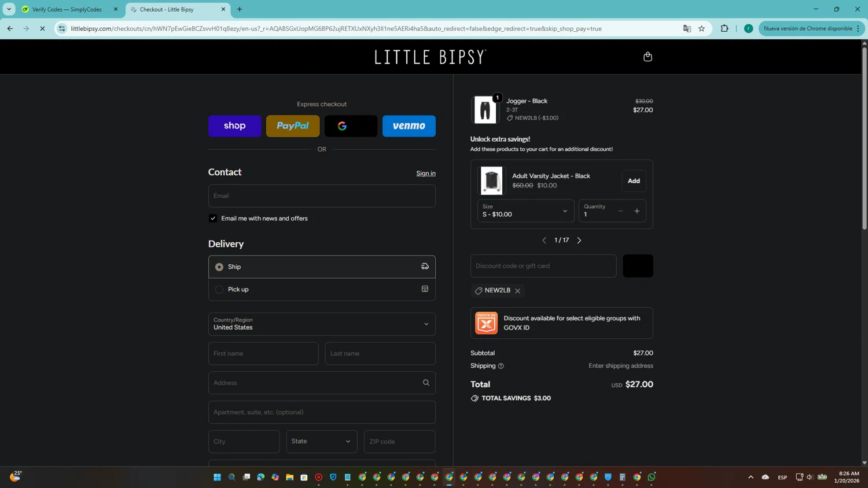Open Windows taskbar search
The width and height of the screenshot is (868, 488).
(231, 477)
